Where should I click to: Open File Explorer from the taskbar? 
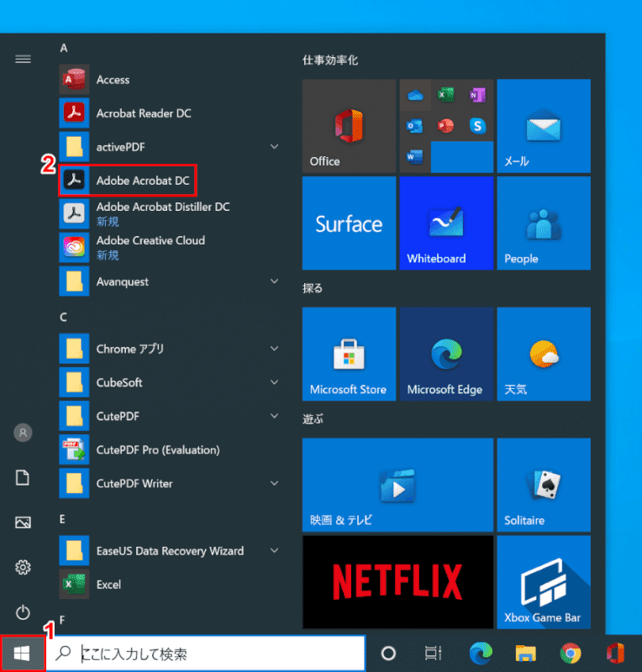[525, 654]
